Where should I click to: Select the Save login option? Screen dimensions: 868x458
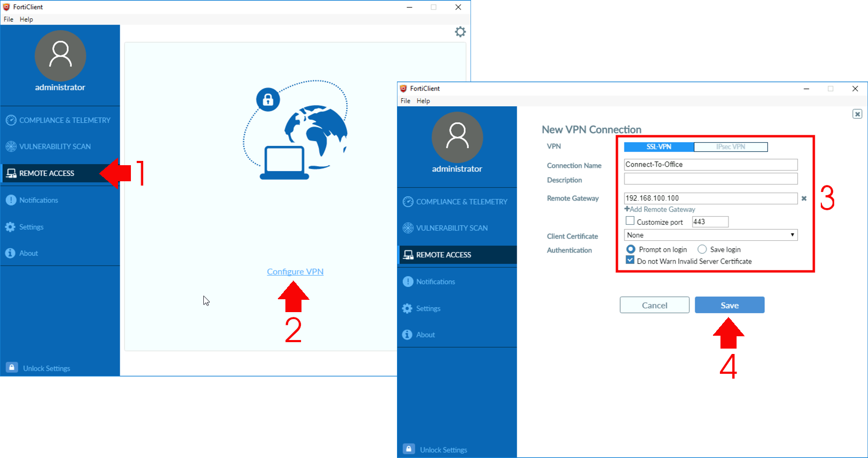pyautogui.click(x=702, y=249)
